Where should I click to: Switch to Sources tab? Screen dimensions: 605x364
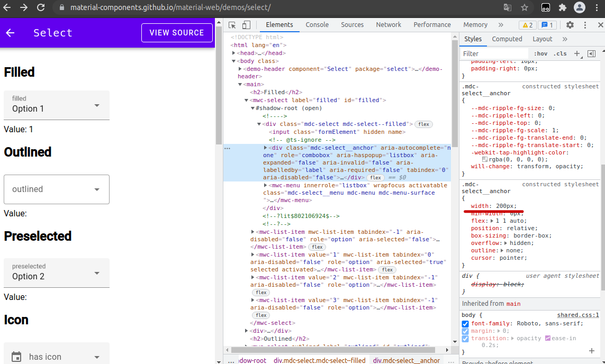point(353,25)
